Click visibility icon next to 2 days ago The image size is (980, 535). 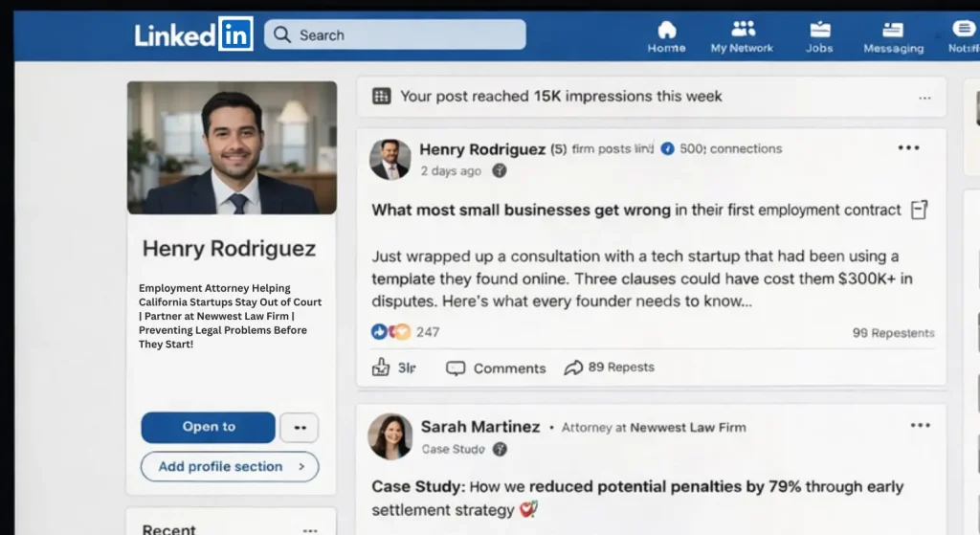coord(499,170)
